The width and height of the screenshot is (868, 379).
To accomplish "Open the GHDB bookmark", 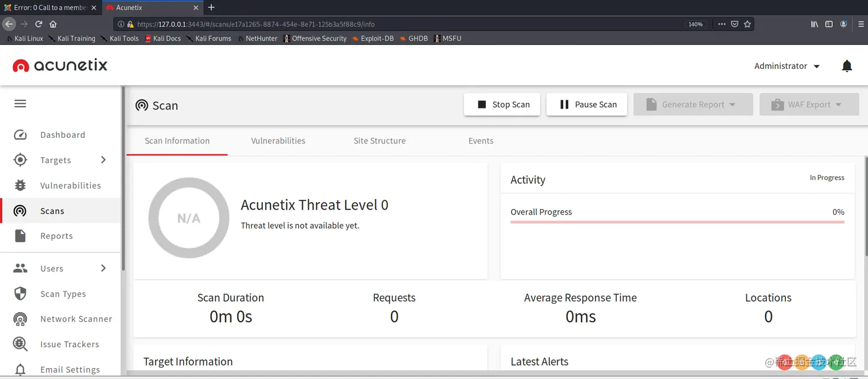I will pos(414,38).
